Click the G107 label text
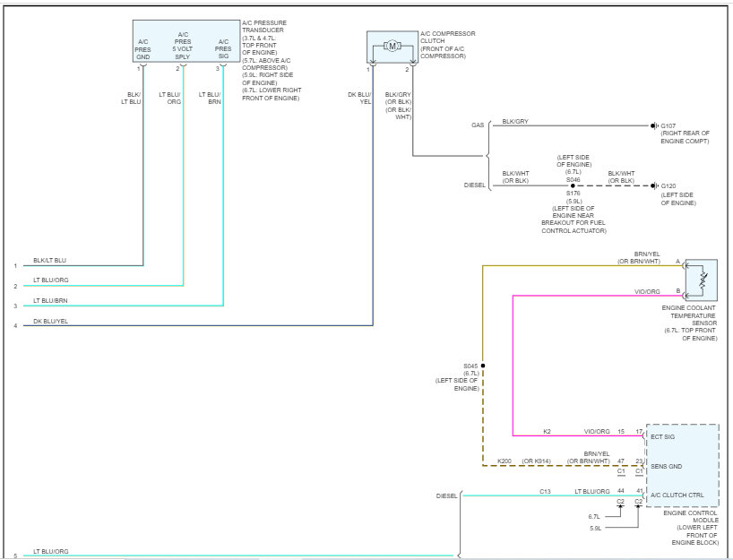733x560 pixels. pos(668,125)
